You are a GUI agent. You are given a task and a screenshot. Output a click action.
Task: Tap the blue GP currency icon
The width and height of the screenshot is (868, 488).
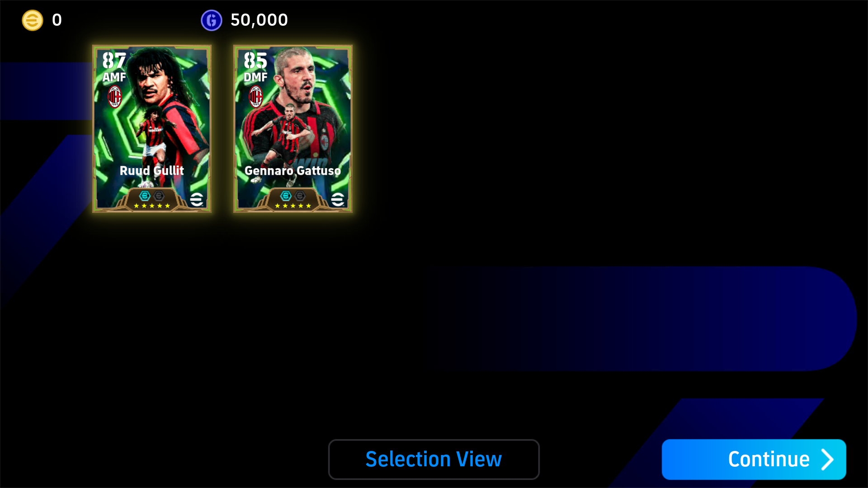(212, 20)
